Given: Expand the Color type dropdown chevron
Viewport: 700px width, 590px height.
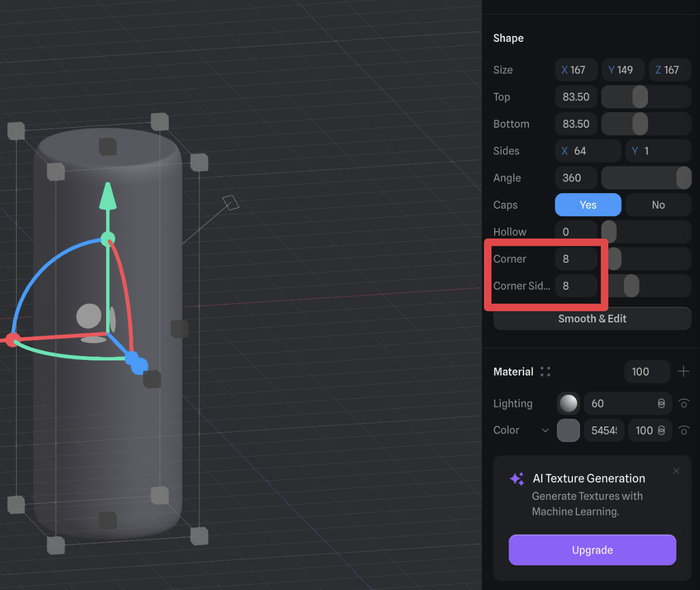Looking at the screenshot, I should point(545,430).
